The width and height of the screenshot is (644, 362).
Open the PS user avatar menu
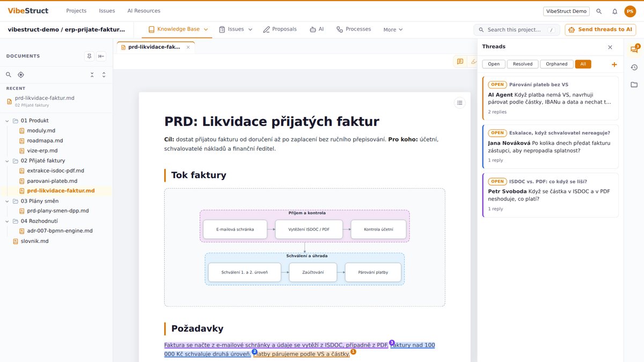click(x=630, y=11)
